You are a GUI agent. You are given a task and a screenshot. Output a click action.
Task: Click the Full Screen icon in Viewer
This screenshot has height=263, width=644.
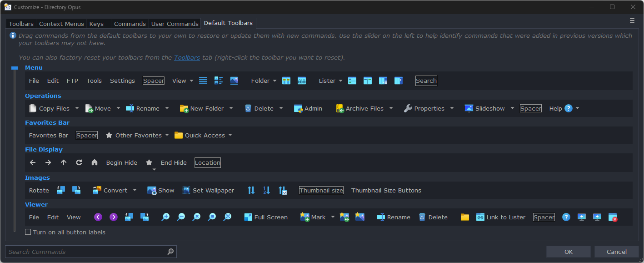tap(248, 217)
